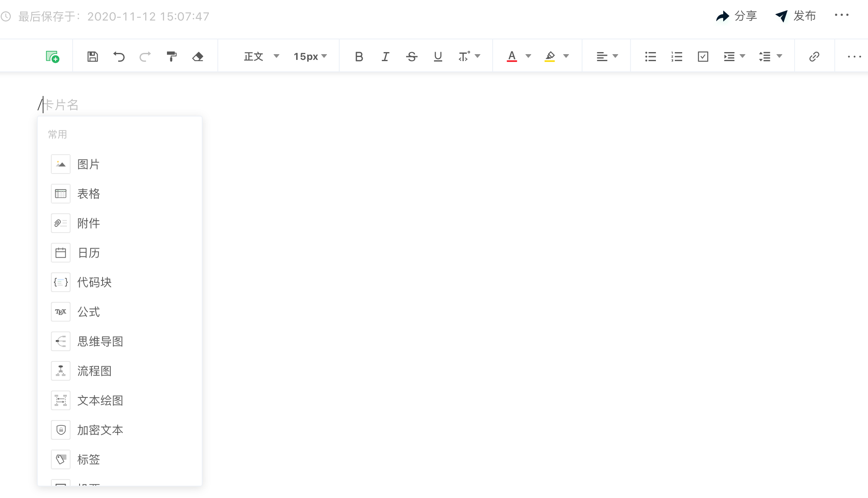868x498 pixels.
Task: Apply strikethrough formatting
Action: [411, 57]
